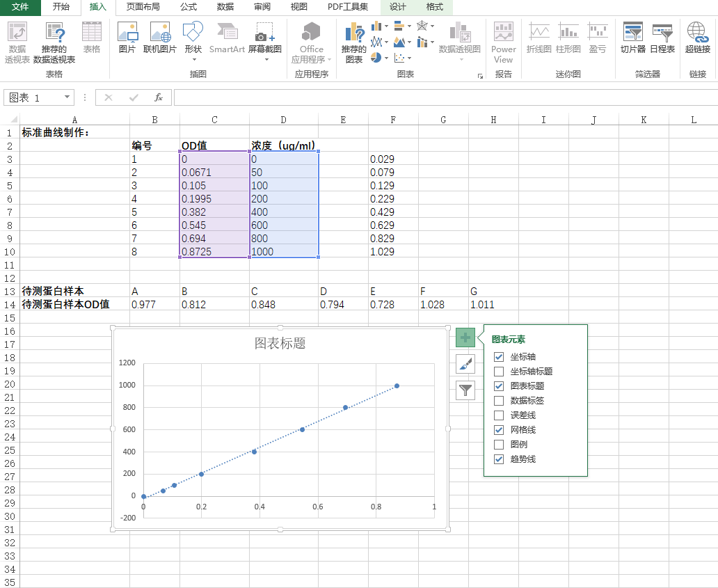
Task: Open the 推荐的图表 recommended charts icon
Action: 353,42
